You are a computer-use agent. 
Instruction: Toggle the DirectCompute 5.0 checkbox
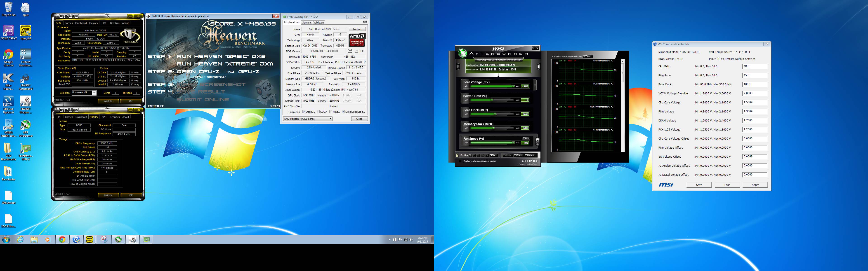[x=343, y=112]
